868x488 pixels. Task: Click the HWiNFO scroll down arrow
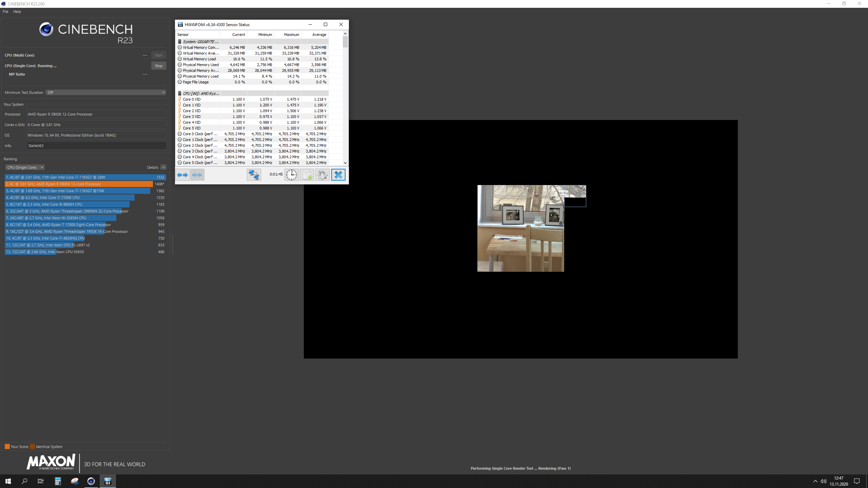tap(345, 163)
